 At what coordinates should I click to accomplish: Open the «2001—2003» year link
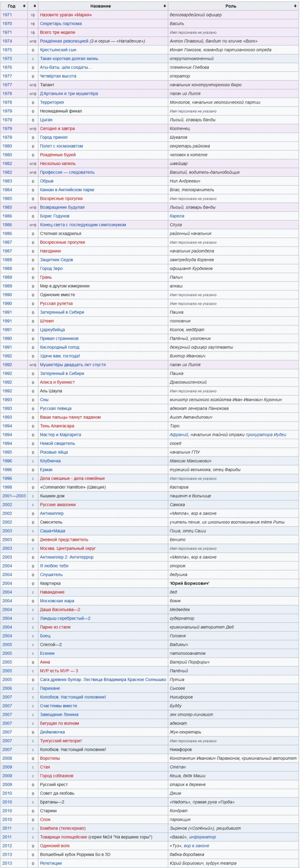(x=14, y=496)
